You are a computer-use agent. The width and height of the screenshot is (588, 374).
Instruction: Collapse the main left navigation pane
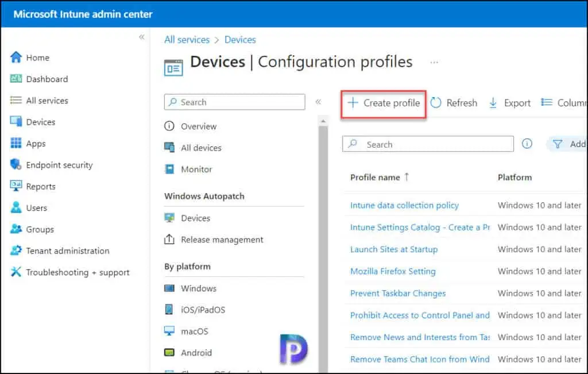pyautogui.click(x=142, y=37)
